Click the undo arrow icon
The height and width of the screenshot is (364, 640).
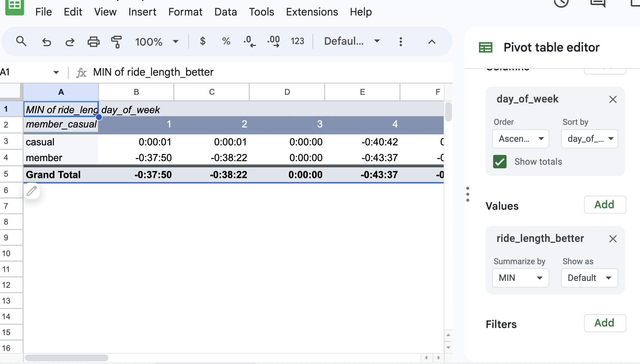point(46,42)
